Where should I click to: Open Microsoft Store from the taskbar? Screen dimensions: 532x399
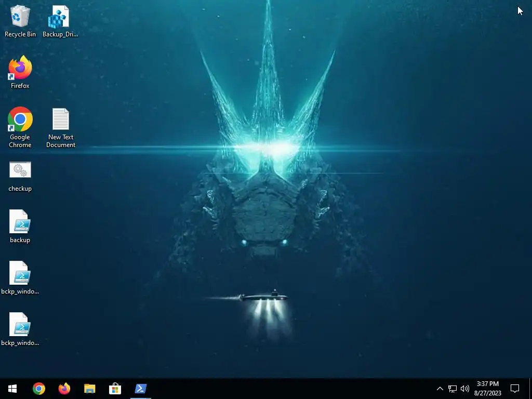pos(115,389)
